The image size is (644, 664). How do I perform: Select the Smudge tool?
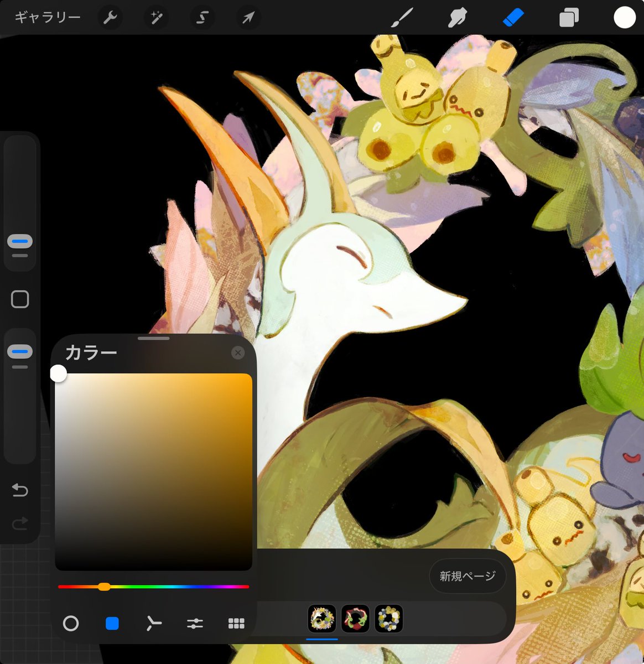coord(458,18)
